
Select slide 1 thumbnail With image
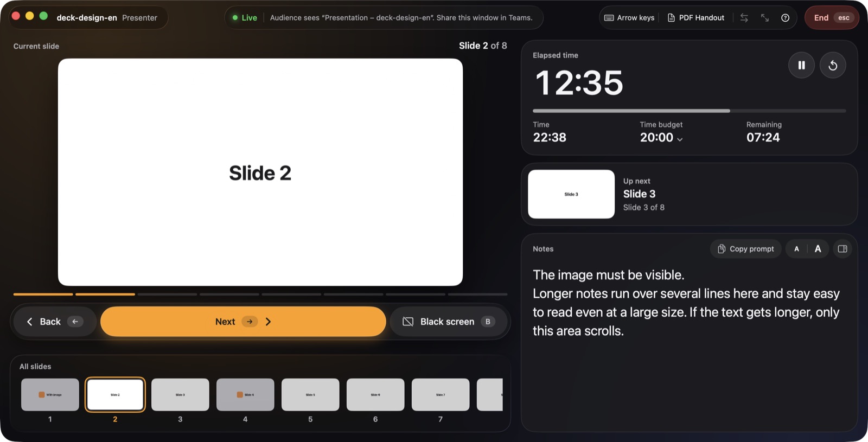coord(50,394)
